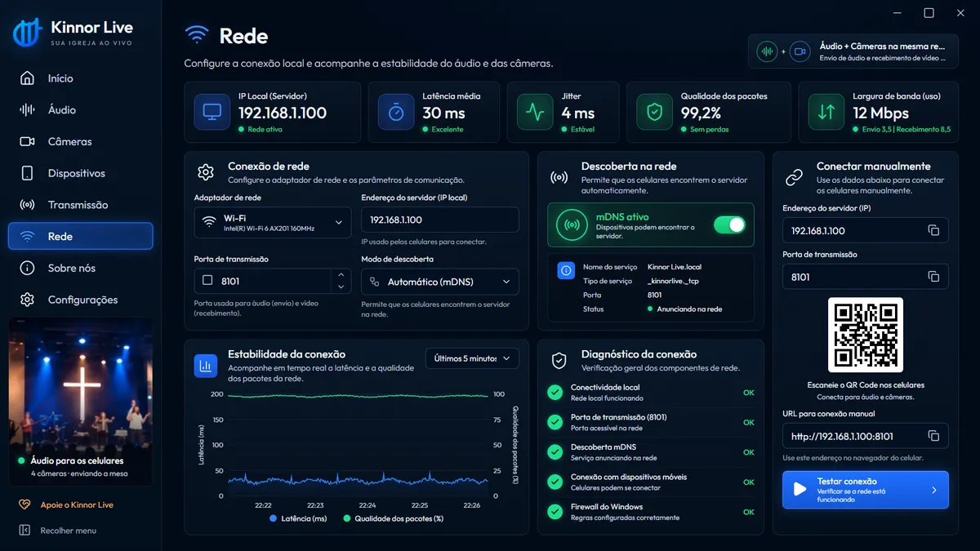Click the church live preview thumbnail
This screenshot has width=980, height=551.
click(80, 402)
